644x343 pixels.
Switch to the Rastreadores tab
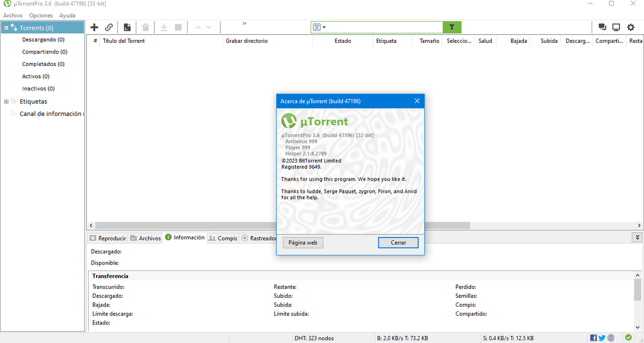coord(259,238)
